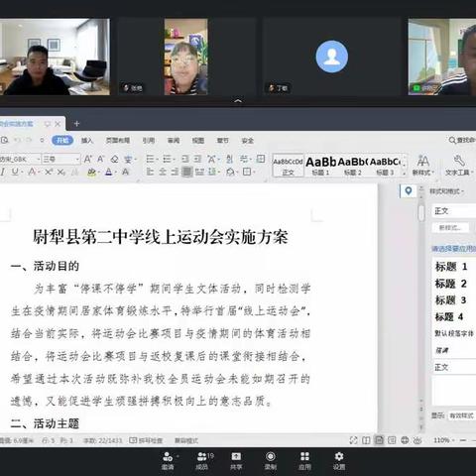The height and width of the screenshot is (476, 476).
Task: Toggle spell check in status bar
Action: pos(146,440)
